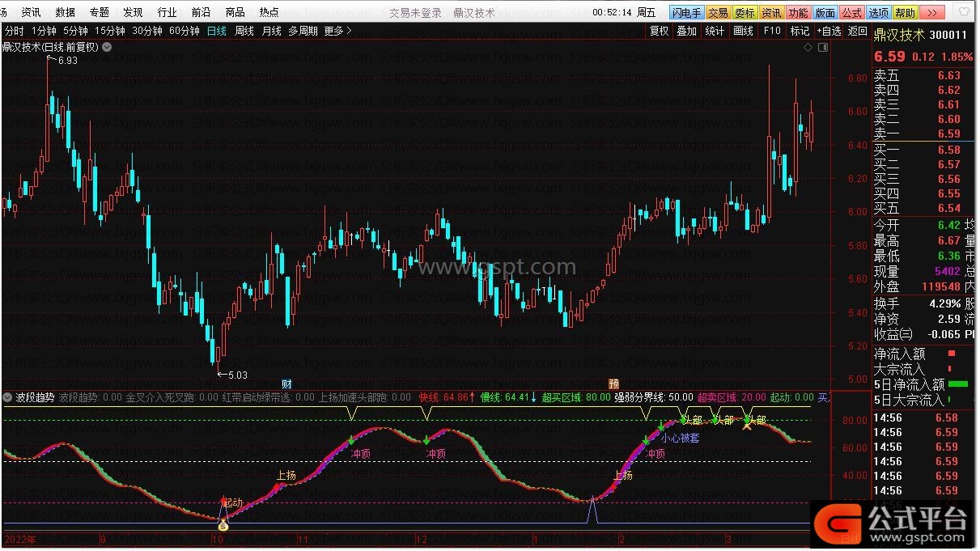Click the 标记 mark tool
Screen dimensions: 980x551
[x=800, y=31]
